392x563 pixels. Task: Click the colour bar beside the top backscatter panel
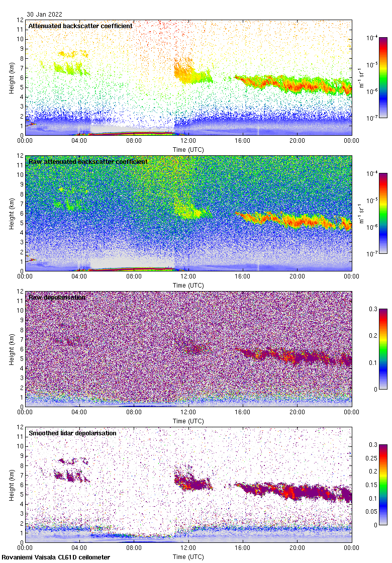pyautogui.click(x=383, y=77)
